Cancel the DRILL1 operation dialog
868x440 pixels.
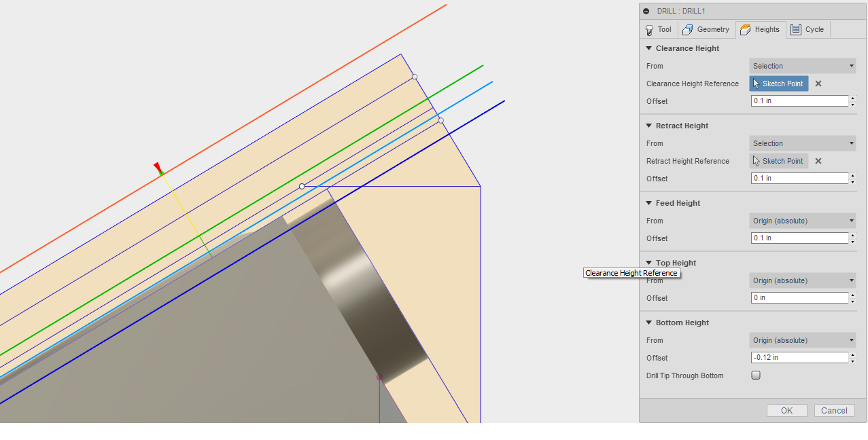tap(834, 410)
